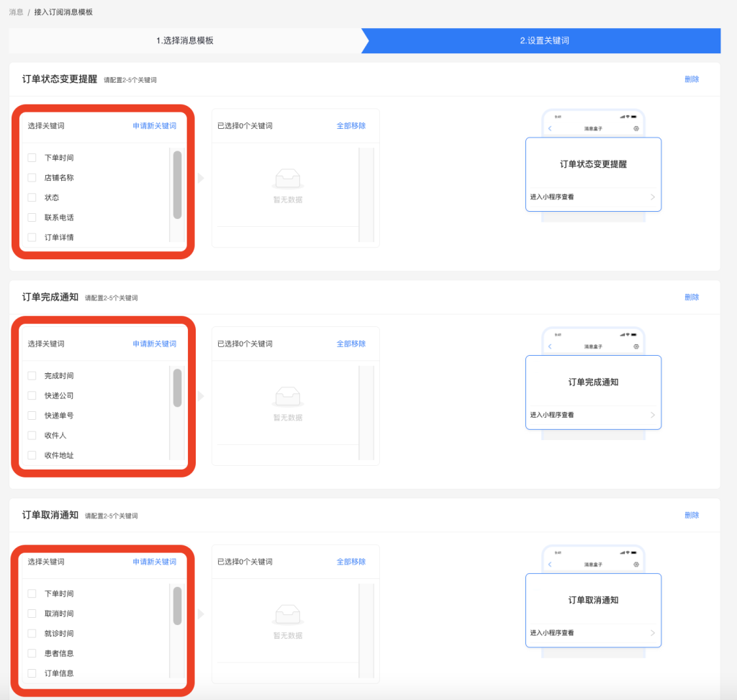Click chevron beside 进入小程序查看 in 订单状态变更提醒 preview
The image size is (737, 700).
click(x=652, y=197)
